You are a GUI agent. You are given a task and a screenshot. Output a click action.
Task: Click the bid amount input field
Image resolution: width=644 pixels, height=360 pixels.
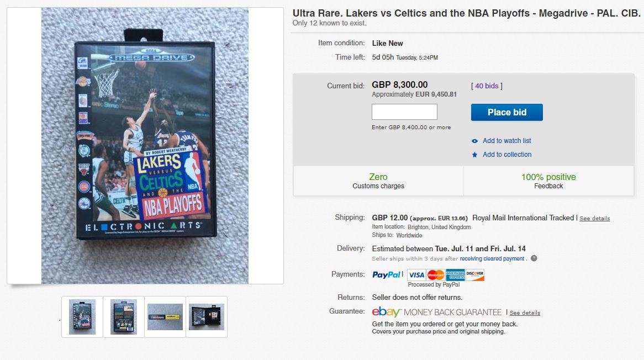pyautogui.click(x=404, y=112)
